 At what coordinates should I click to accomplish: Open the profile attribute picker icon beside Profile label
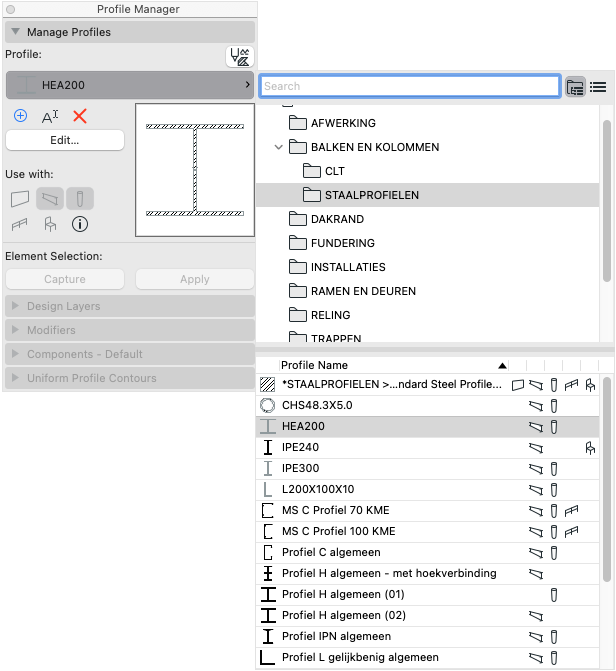point(240,56)
